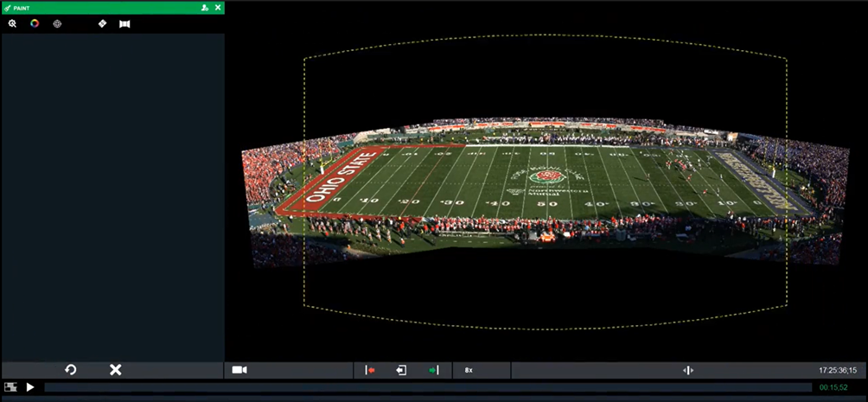The height and width of the screenshot is (402, 868).
Task: Click the video camera icon
Action: pos(239,370)
